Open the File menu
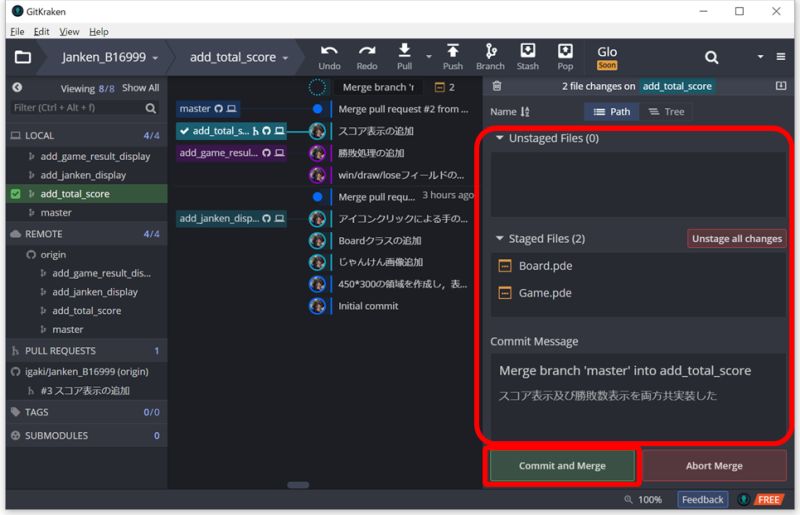 tap(17, 32)
